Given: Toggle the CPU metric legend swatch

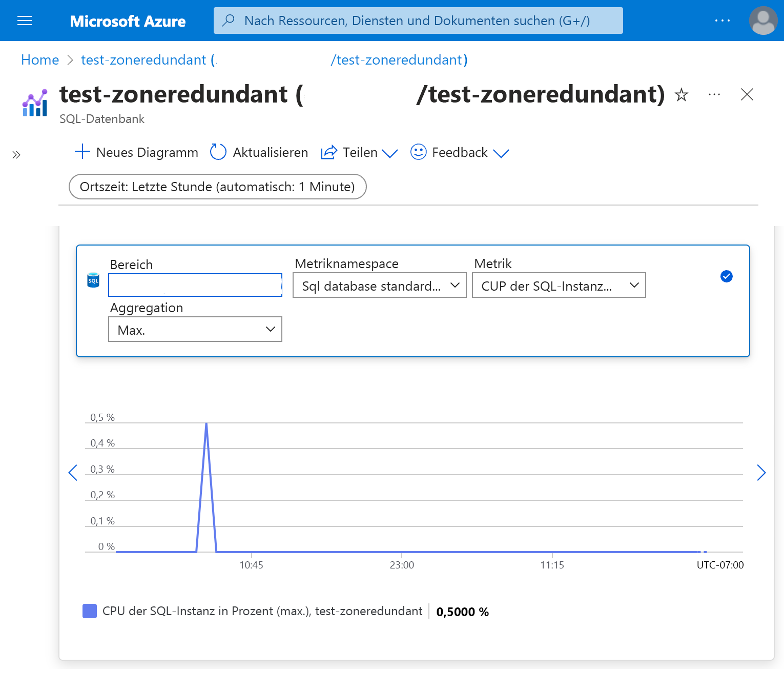Looking at the screenshot, I should (x=90, y=611).
